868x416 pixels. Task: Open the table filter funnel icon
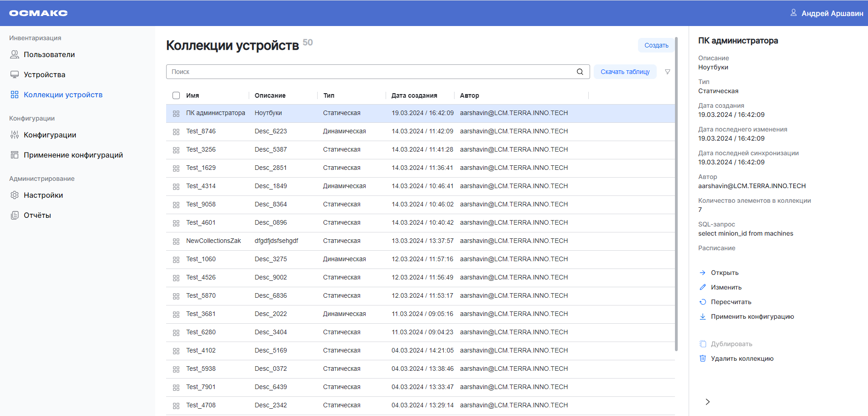pyautogui.click(x=667, y=72)
